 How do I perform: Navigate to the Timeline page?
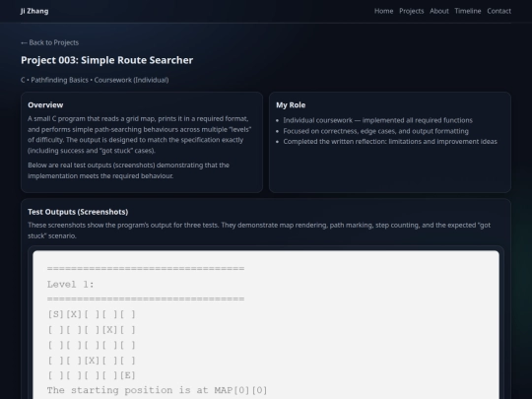(x=468, y=11)
